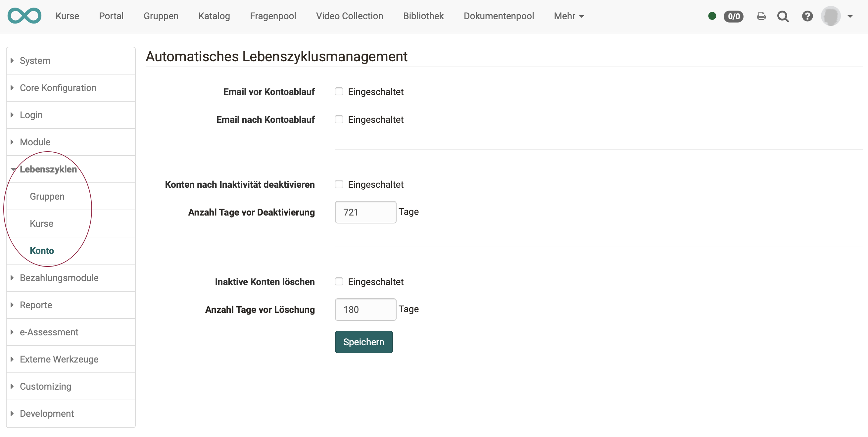Viewport: 868px width, 437px height.
Task: Select Konto under Lebenszyklen
Action: click(71, 251)
